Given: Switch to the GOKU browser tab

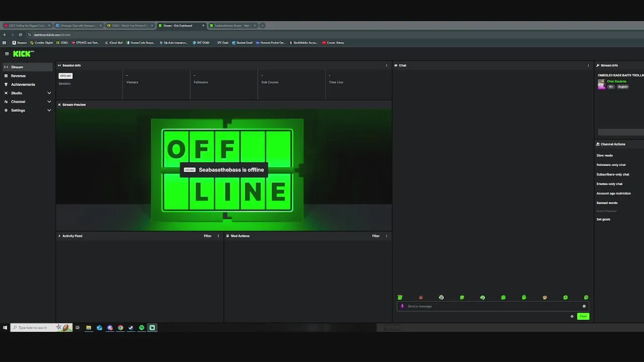Looking at the screenshot, I should (130, 26).
